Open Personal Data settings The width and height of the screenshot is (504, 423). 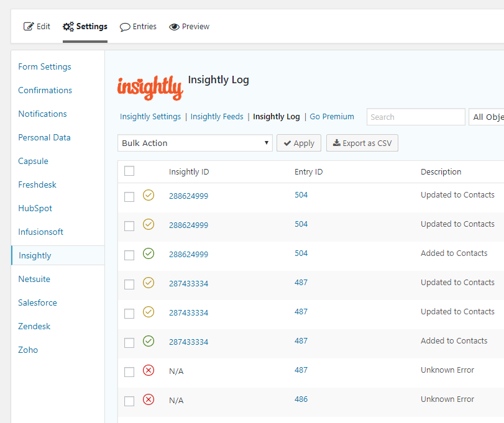(44, 137)
